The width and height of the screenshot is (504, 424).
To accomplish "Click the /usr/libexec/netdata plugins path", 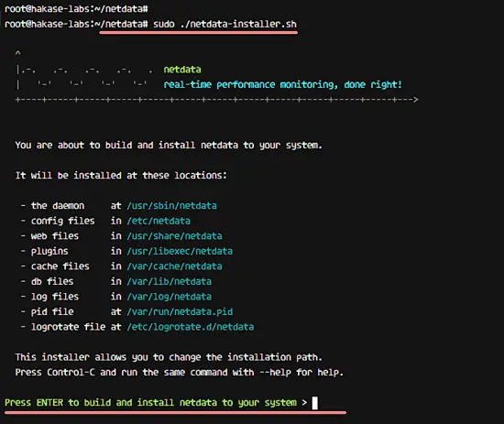I will click(x=180, y=251).
